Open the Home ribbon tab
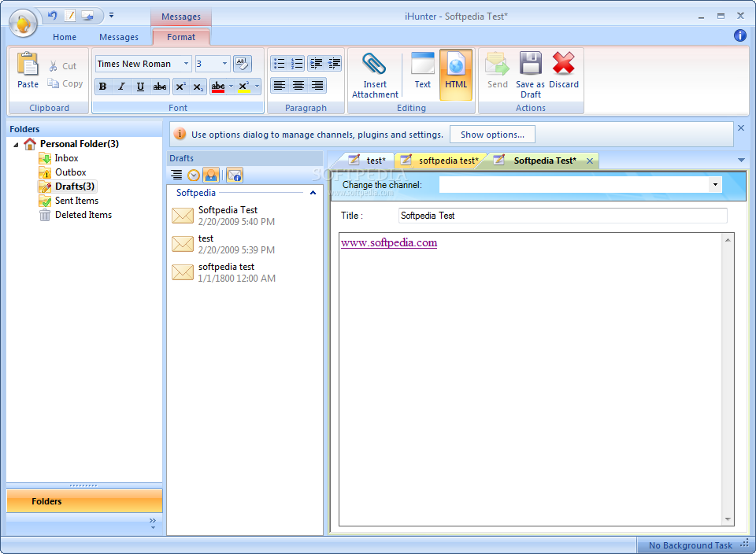 click(65, 37)
